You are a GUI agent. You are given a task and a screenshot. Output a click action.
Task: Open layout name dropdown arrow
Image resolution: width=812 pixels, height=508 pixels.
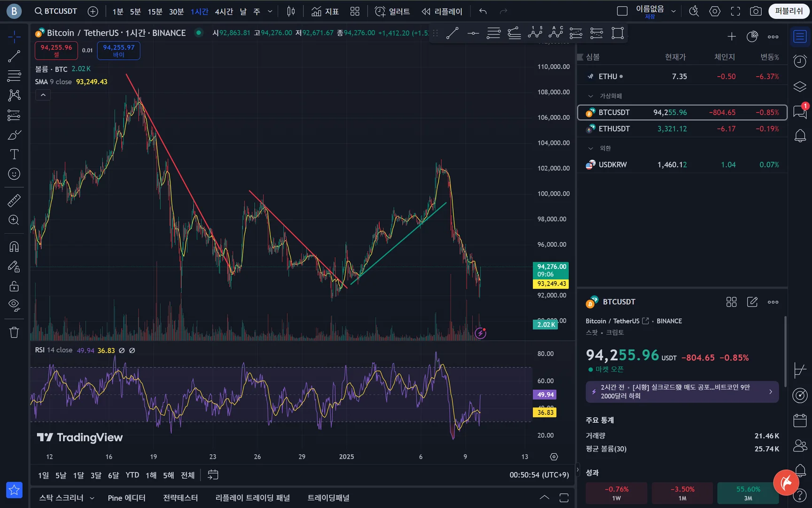pyautogui.click(x=673, y=11)
